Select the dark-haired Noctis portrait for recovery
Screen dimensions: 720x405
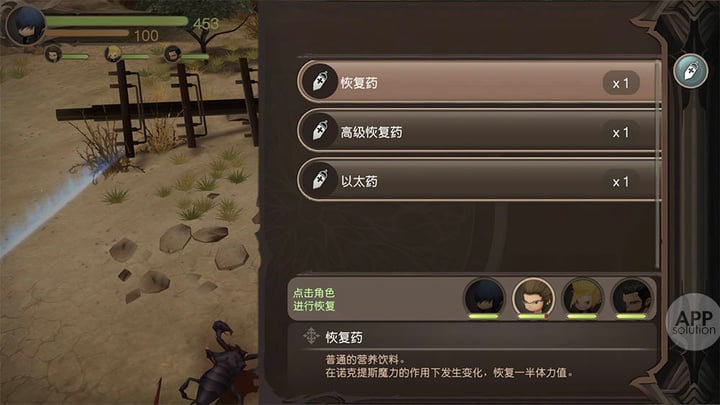pos(484,298)
